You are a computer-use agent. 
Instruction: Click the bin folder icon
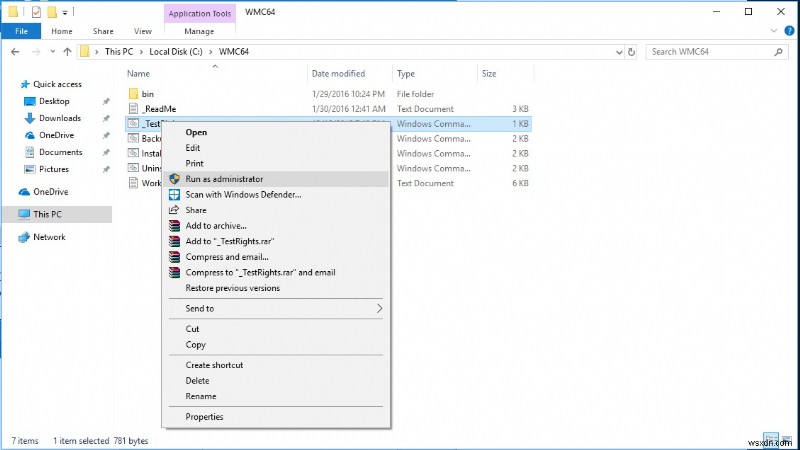133,93
